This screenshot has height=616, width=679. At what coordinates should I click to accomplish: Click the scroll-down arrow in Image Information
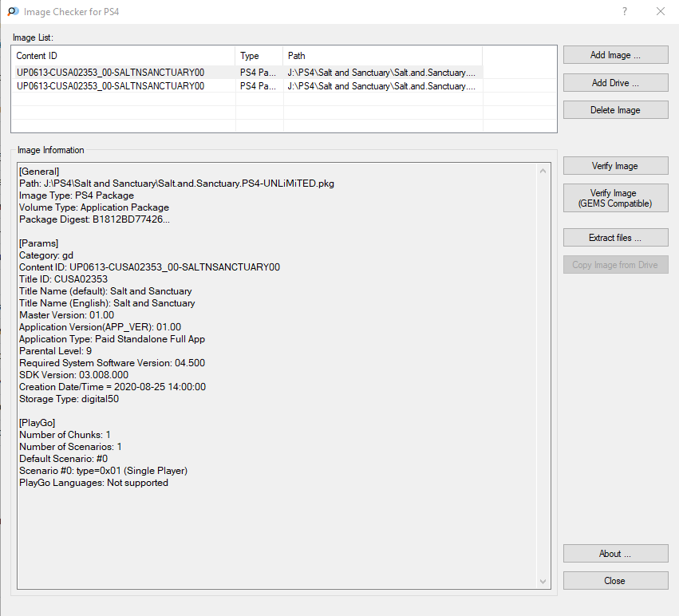click(543, 582)
